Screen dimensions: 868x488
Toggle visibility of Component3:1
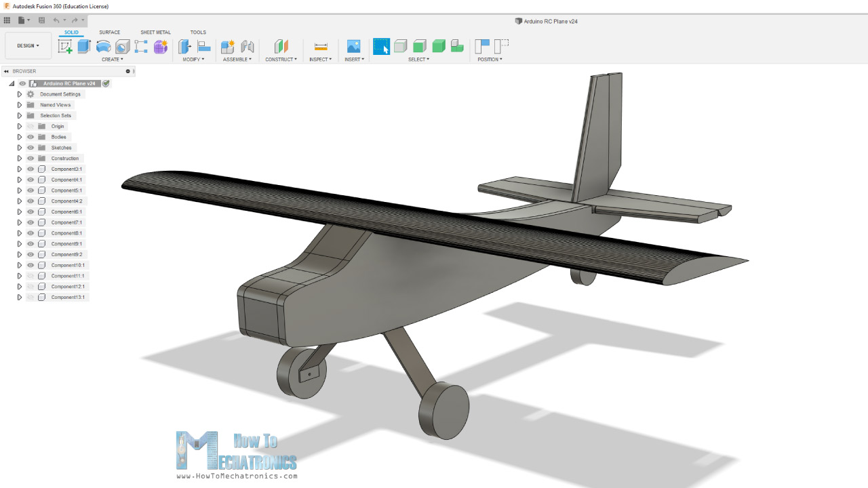coord(31,169)
